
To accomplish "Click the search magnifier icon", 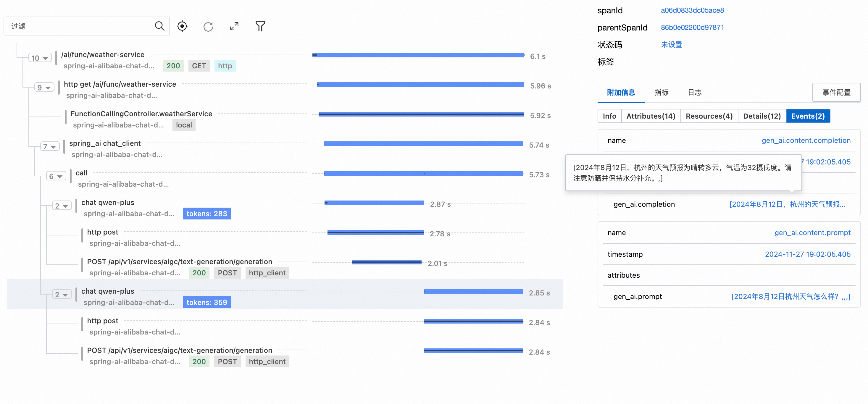I will 159,26.
